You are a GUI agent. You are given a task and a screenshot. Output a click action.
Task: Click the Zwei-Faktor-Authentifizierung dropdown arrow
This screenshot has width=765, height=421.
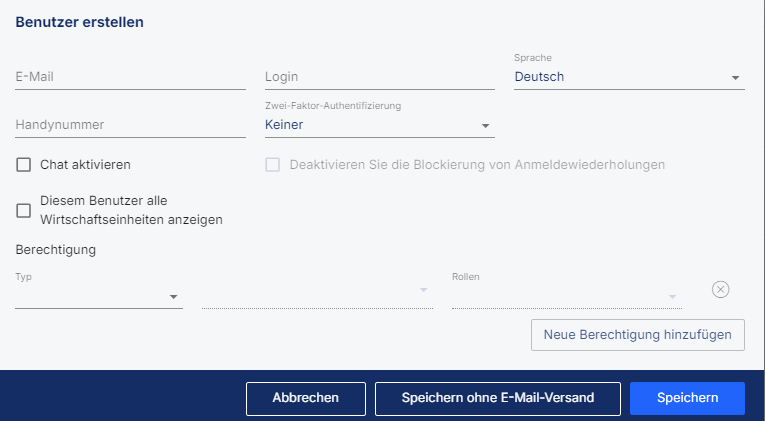pyautogui.click(x=485, y=126)
